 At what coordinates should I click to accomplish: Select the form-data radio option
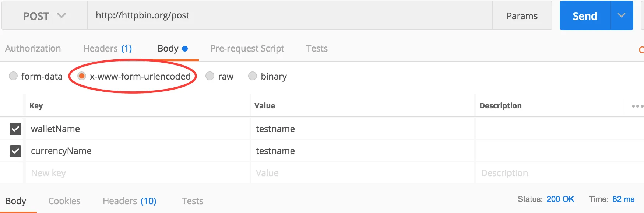13,76
